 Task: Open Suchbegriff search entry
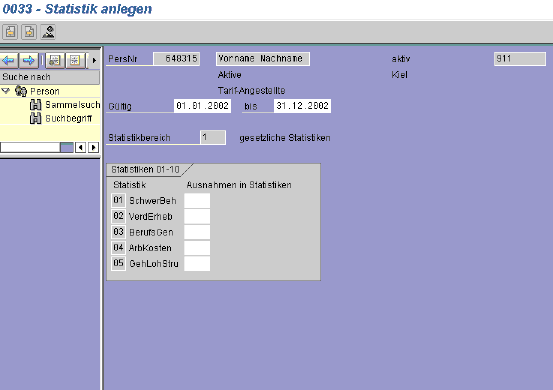point(68,118)
